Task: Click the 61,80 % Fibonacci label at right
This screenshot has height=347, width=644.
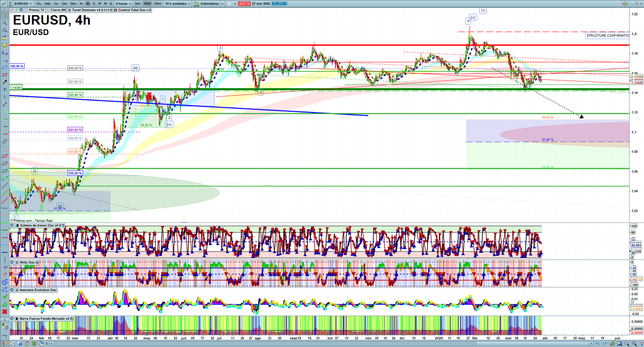Action: 547,140
